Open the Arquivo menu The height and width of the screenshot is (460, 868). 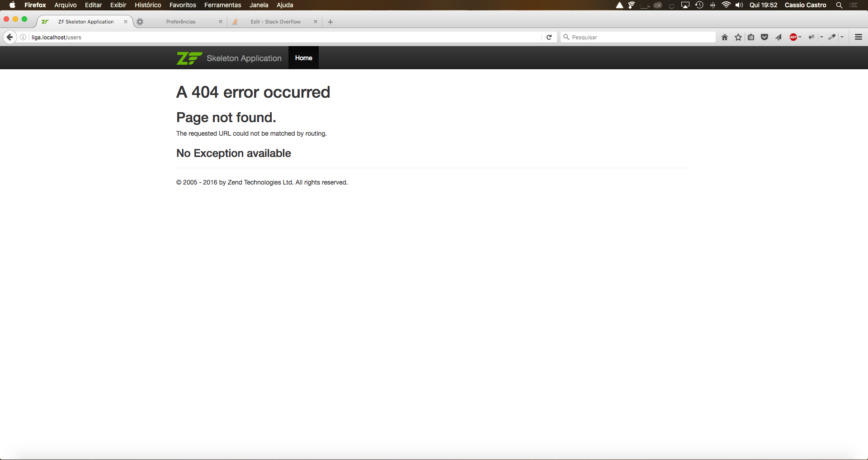click(66, 5)
